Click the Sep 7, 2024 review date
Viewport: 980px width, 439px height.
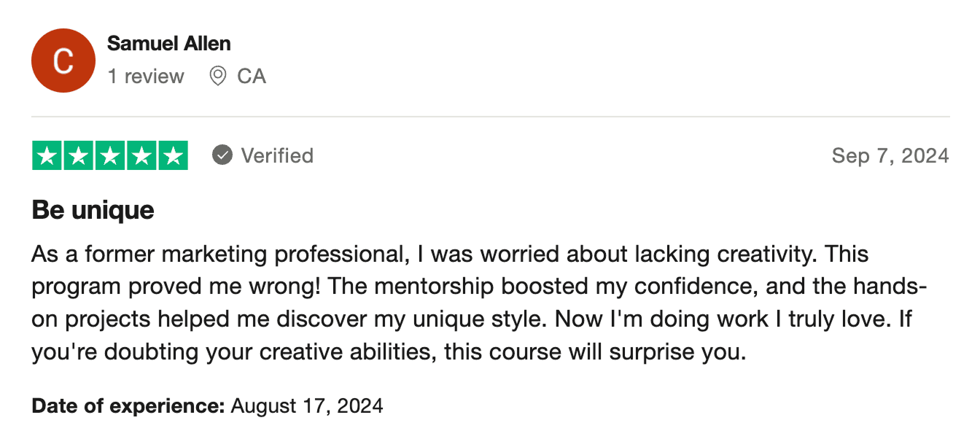(x=890, y=155)
